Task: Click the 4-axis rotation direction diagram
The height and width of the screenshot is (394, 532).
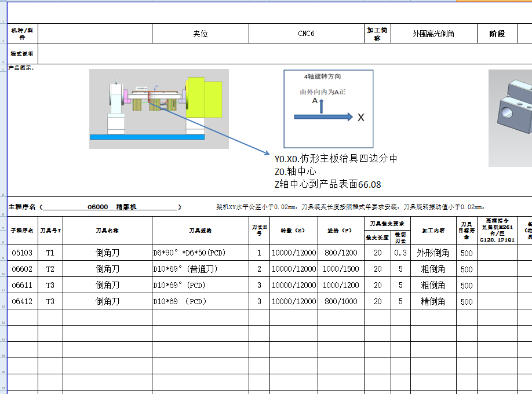Action: coord(327,106)
